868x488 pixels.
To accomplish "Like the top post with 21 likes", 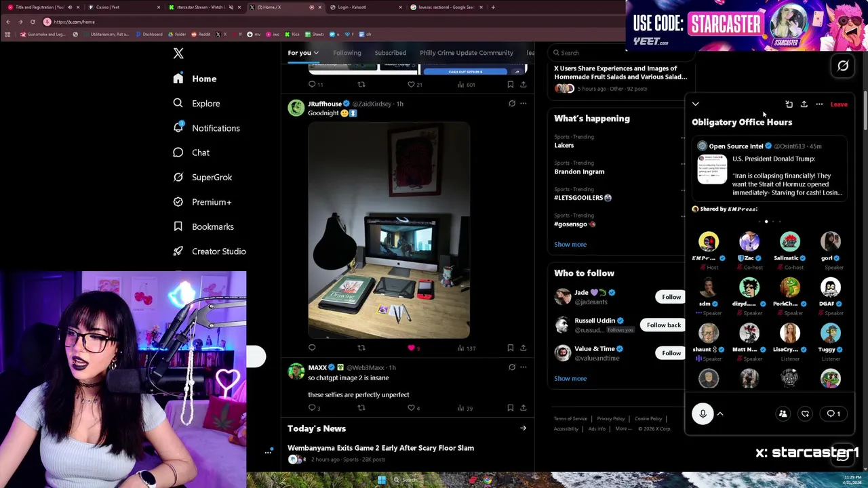I will (411, 85).
